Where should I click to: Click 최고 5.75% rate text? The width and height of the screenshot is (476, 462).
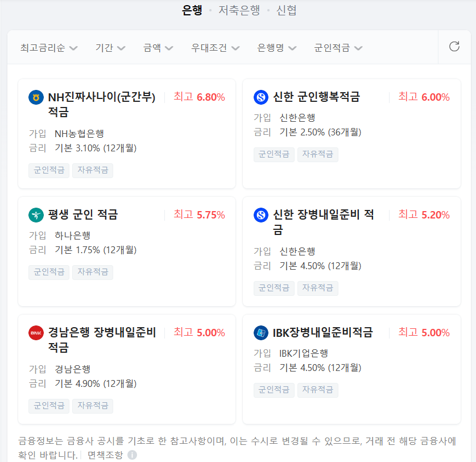[x=199, y=214]
